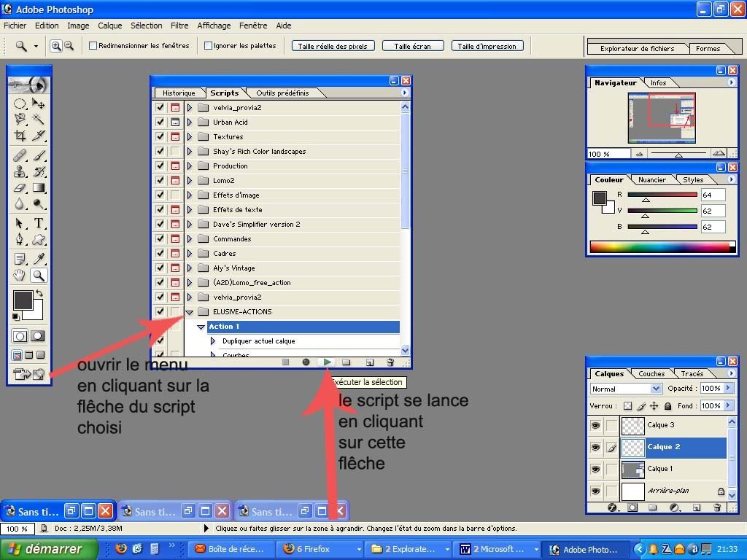The height and width of the screenshot is (560, 747).
Task: Toggle the Production set checkmark
Action: click(x=160, y=166)
